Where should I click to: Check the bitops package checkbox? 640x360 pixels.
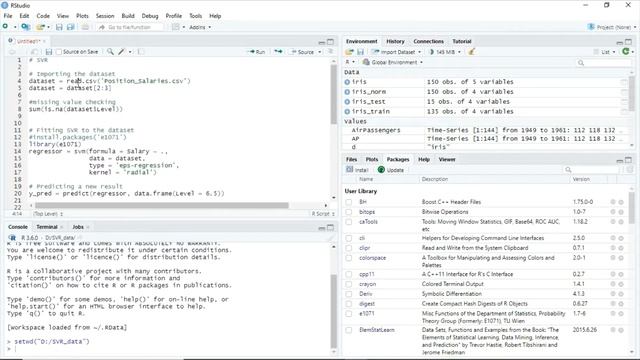(x=349, y=212)
